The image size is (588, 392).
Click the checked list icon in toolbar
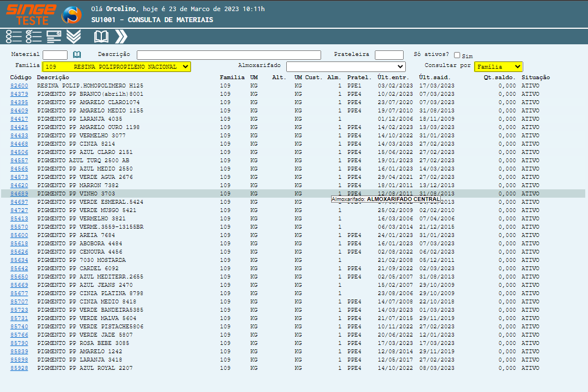[x=34, y=37]
